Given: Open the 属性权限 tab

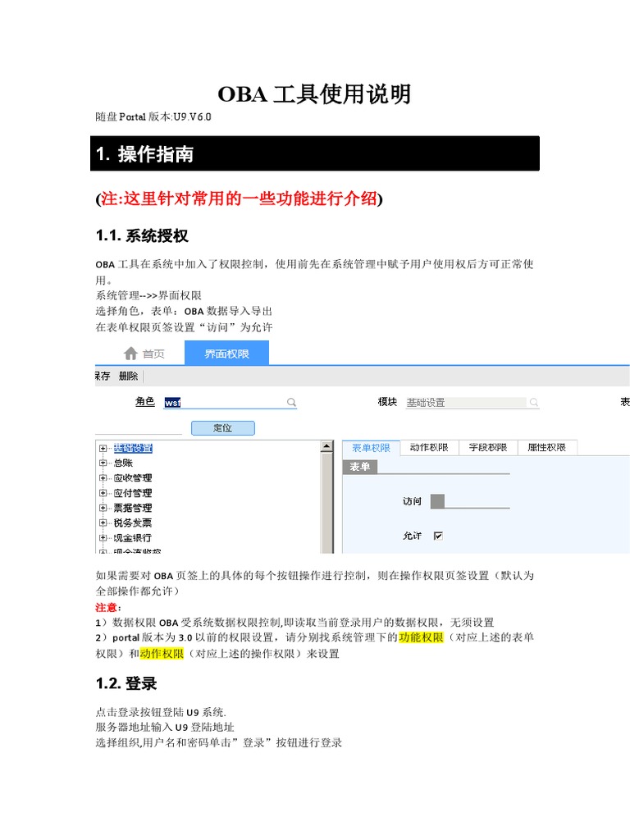Looking at the screenshot, I should tap(547, 448).
